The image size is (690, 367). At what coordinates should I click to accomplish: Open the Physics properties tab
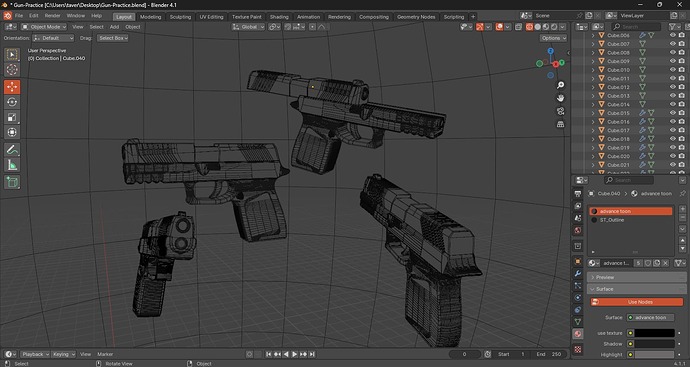[578, 298]
